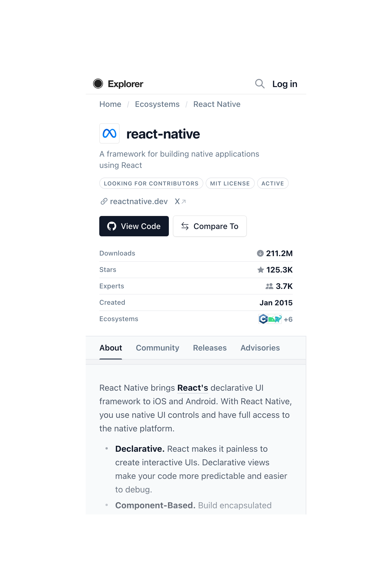392x588 pixels.
Task: Follow the React's link in description
Action: (x=193, y=388)
